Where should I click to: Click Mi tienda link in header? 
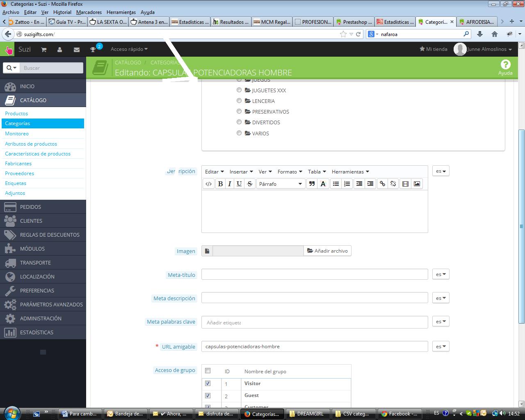pos(433,49)
